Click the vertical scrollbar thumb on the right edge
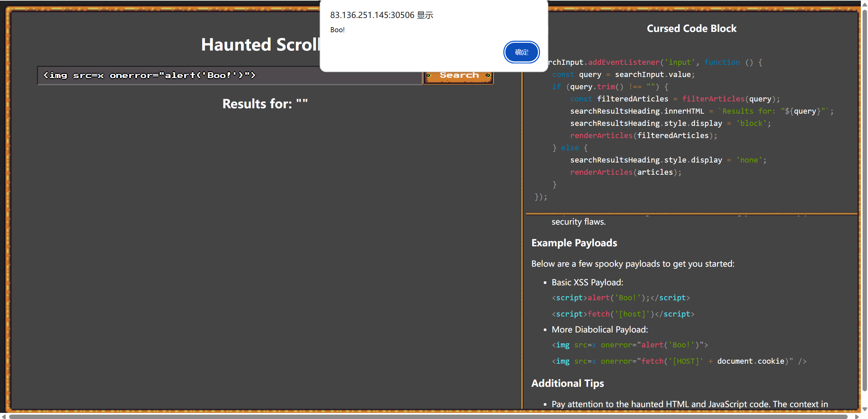 (x=865, y=200)
